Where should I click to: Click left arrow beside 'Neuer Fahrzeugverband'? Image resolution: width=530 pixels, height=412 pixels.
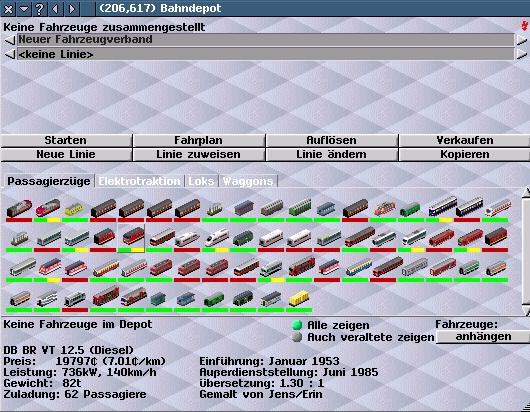[x=10, y=40]
